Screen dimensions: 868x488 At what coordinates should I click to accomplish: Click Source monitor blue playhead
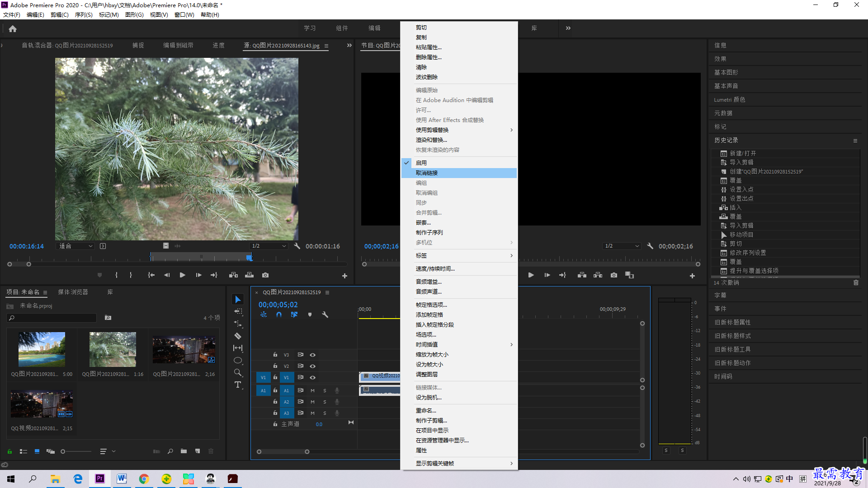(x=249, y=258)
